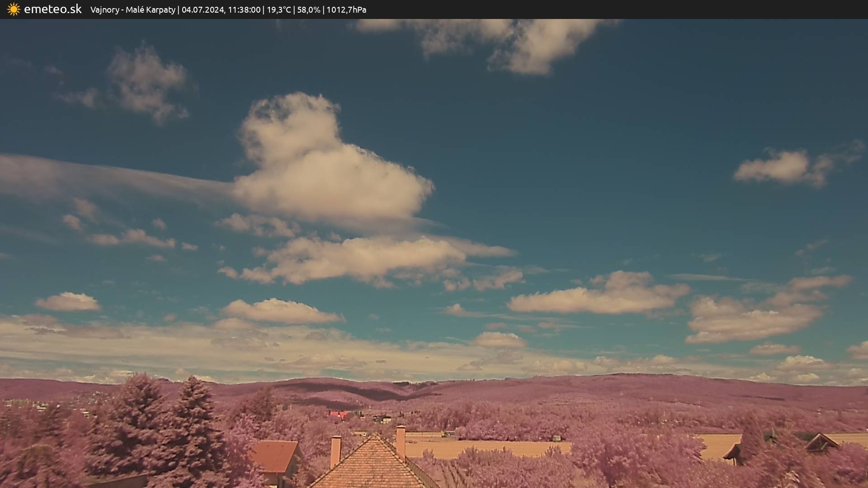868x488 pixels.
Task: Click the 58,0% humidity reading
Action: click(308, 9)
